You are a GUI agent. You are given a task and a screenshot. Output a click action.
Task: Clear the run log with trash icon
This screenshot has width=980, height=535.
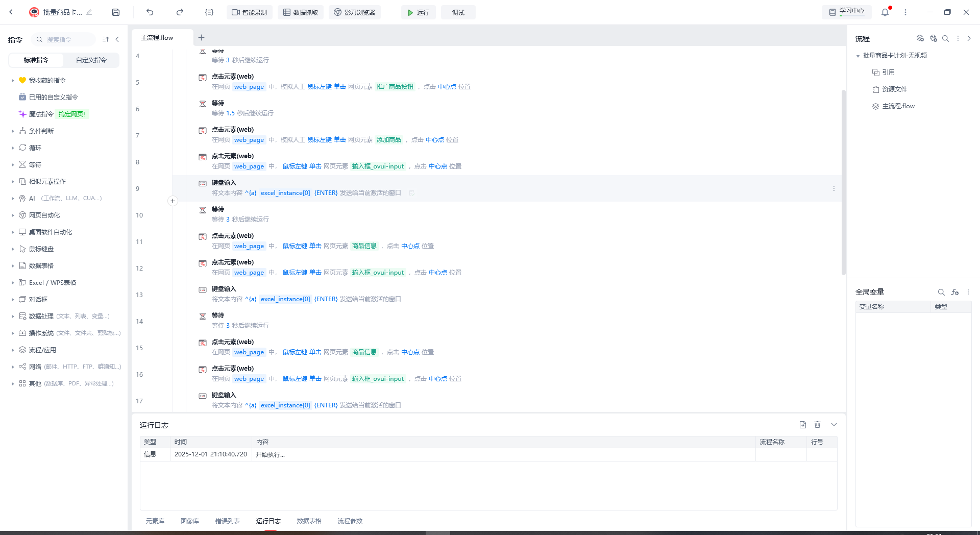coord(818,425)
